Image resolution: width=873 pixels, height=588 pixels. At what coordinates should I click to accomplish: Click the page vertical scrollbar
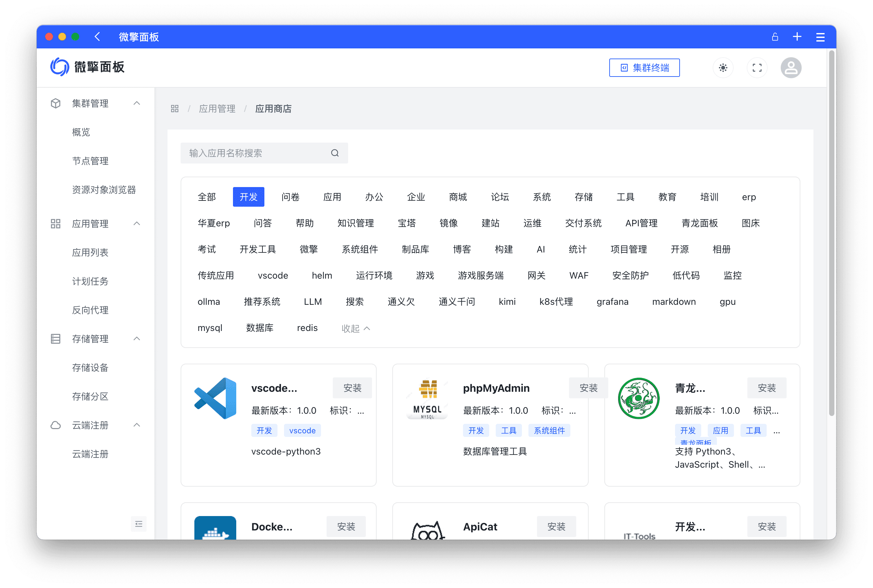tap(831, 233)
